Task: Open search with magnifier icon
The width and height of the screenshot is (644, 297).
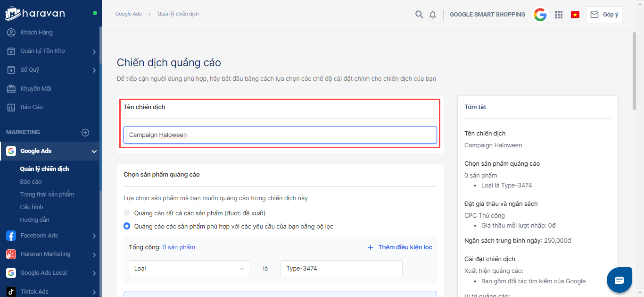Action: click(x=419, y=15)
